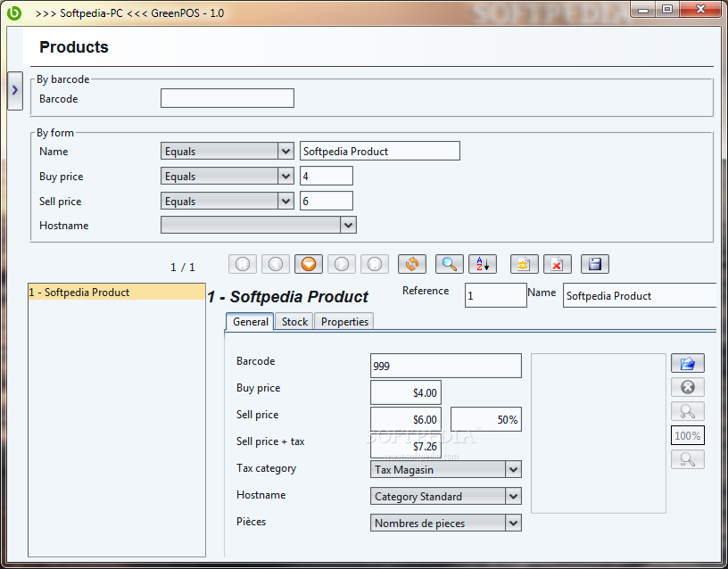Screen dimensions: 728x569
Task: Click the Sell price $6.00 field
Action: tap(406, 419)
